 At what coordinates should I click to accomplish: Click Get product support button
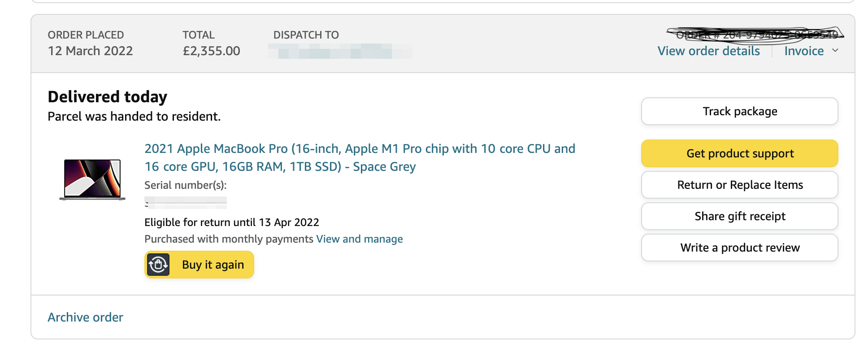point(739,153)
